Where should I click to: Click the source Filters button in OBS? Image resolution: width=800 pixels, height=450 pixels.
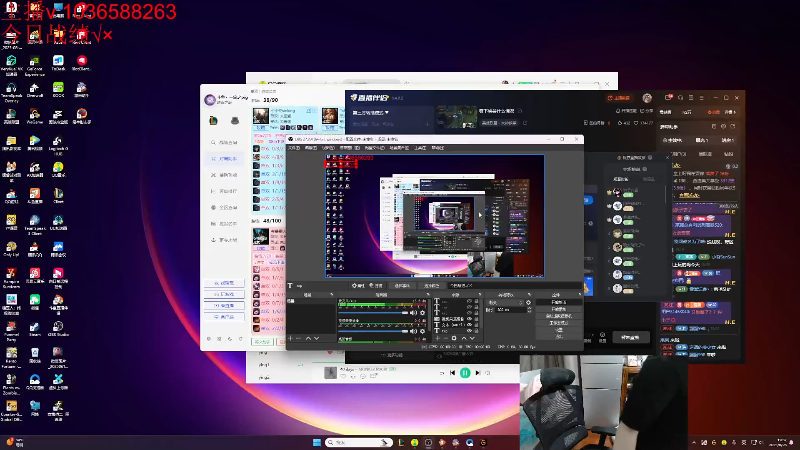[x=377, y=286]
